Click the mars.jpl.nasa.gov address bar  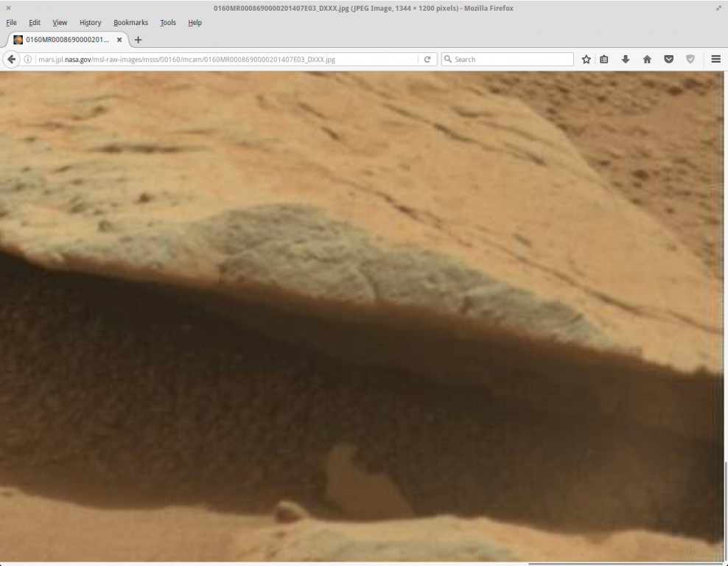pos(221,59)
